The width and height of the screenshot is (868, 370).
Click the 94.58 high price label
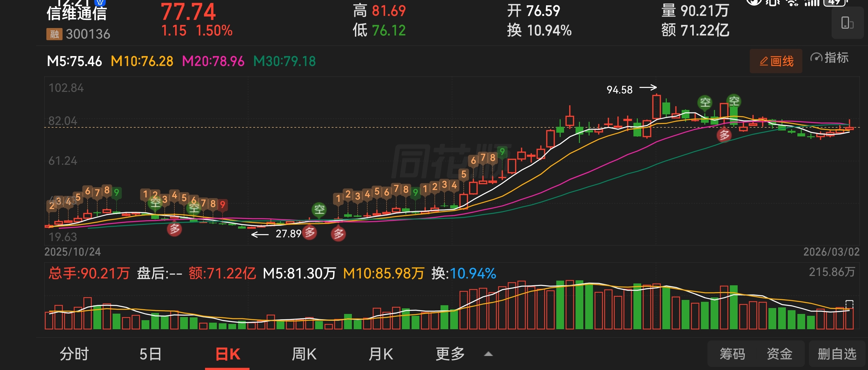(x=619, y=90)
